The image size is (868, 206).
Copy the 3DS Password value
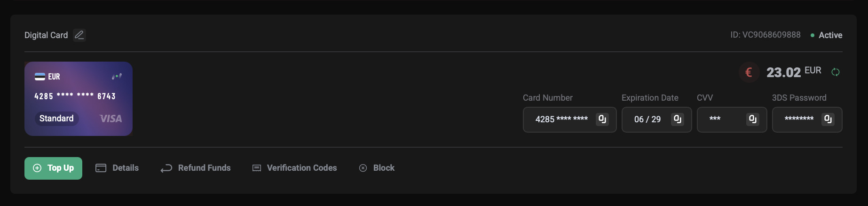click(828, 119)
